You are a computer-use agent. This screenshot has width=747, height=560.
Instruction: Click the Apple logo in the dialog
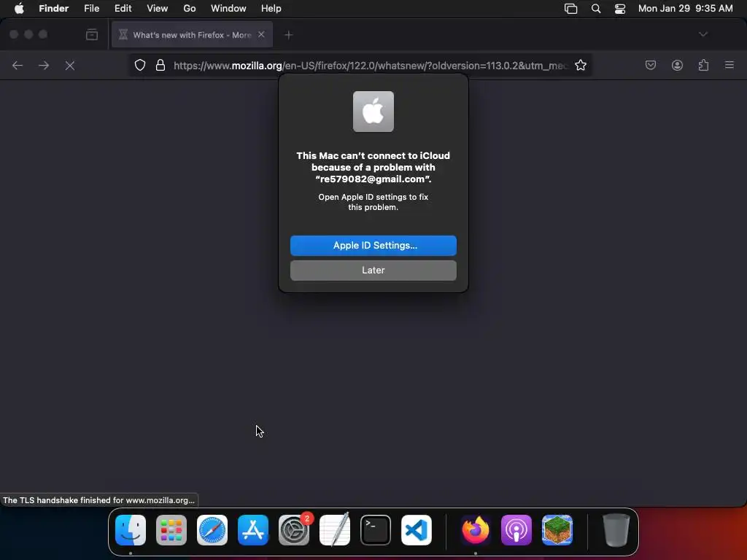pos(373,112)
